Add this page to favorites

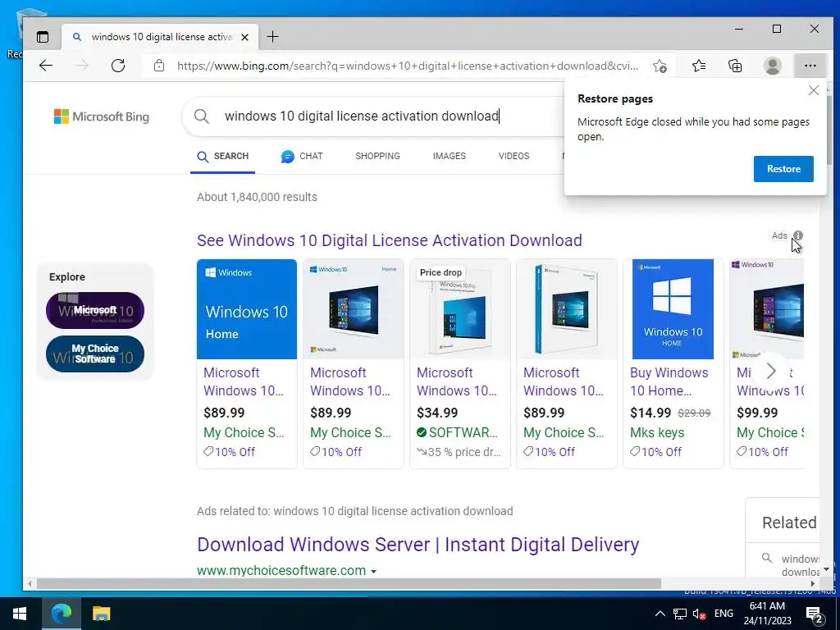[x=660, y=66]
